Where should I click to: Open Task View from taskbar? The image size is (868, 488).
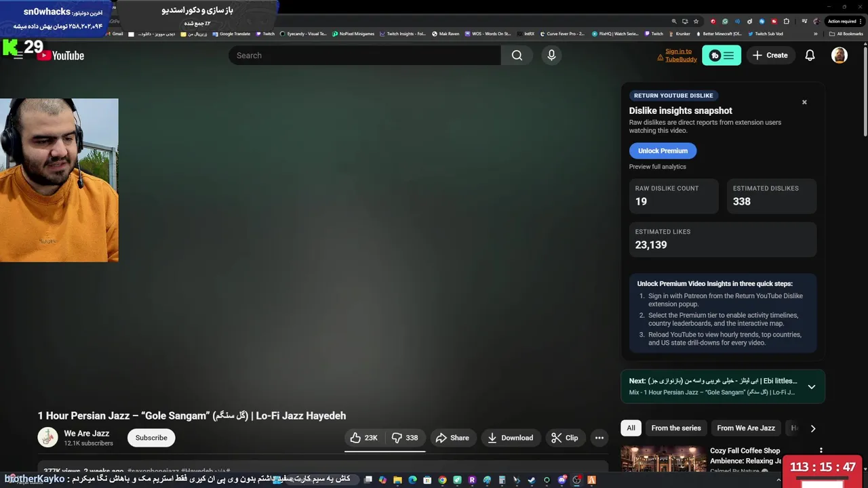[368, 480]
